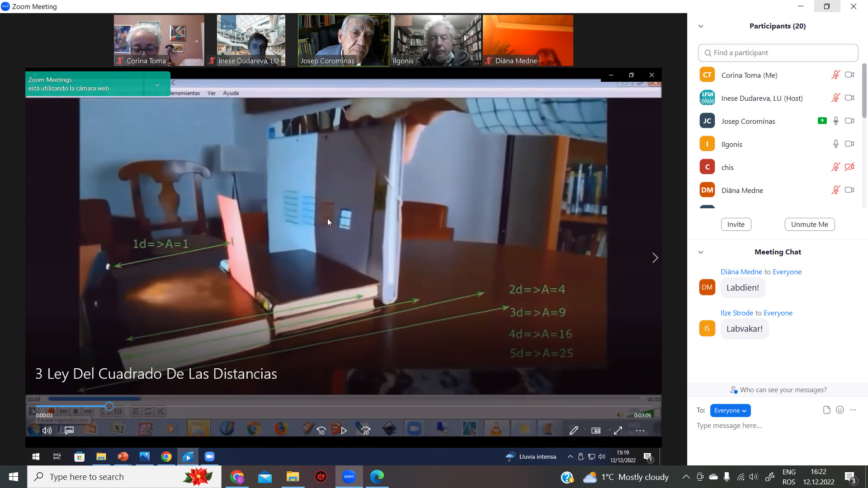Collapse the Participants panel chevron
The width and height of the screenshot is (868, 488).
701,26
